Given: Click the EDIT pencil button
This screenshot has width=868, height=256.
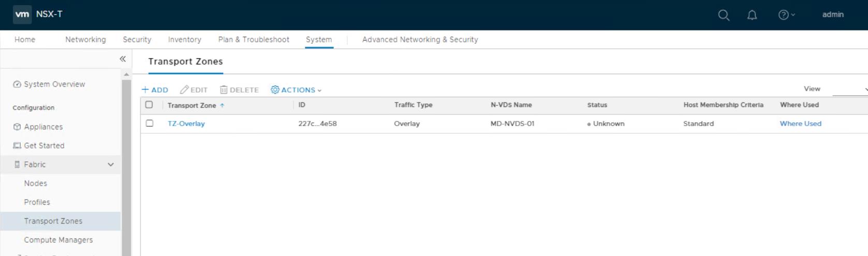Looking at the screenshot, I should pyautogui.click(x=194, y=90).
